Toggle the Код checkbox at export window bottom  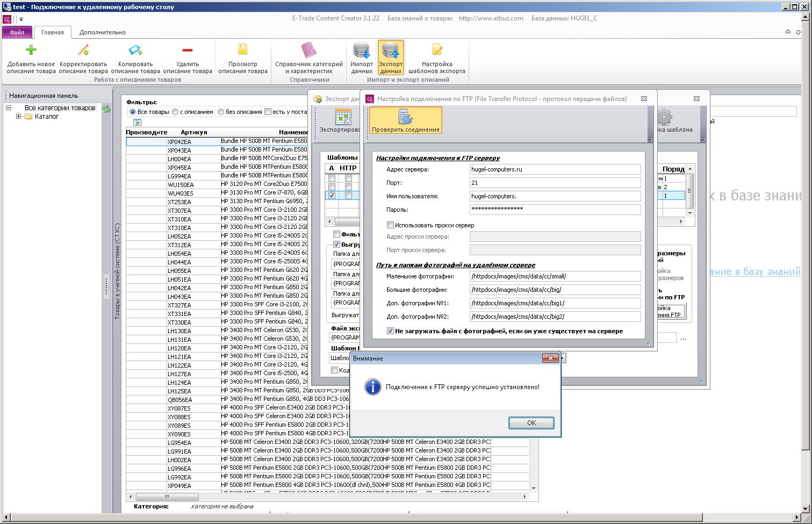pyautogui.click(x=334, y=370)
